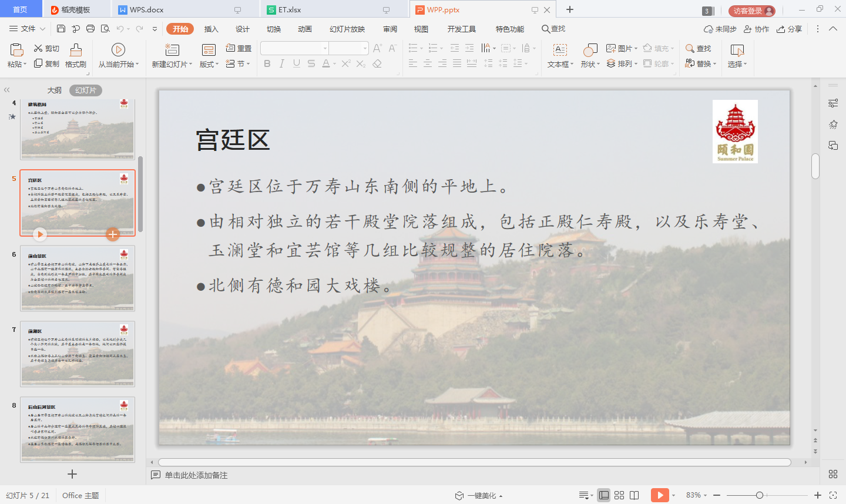
Task: Click the Format Painter (格式刷) icon
Action: pos(76,50)
